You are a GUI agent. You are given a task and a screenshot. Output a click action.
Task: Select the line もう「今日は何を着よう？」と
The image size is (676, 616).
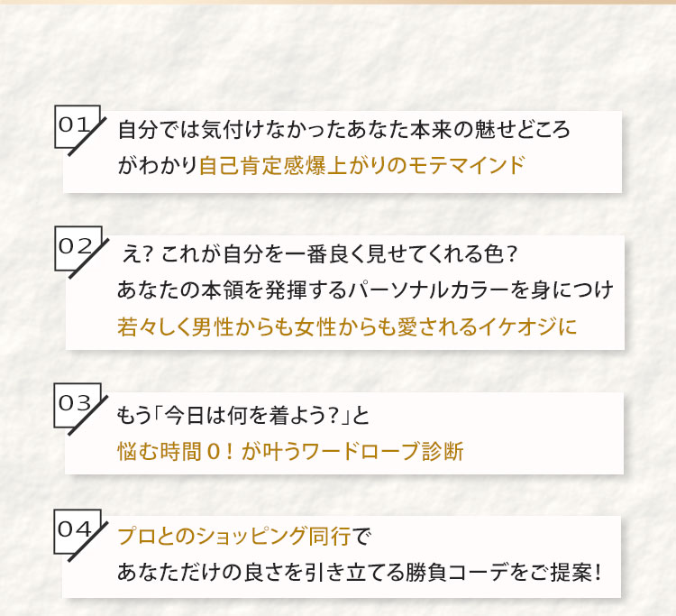243,416
